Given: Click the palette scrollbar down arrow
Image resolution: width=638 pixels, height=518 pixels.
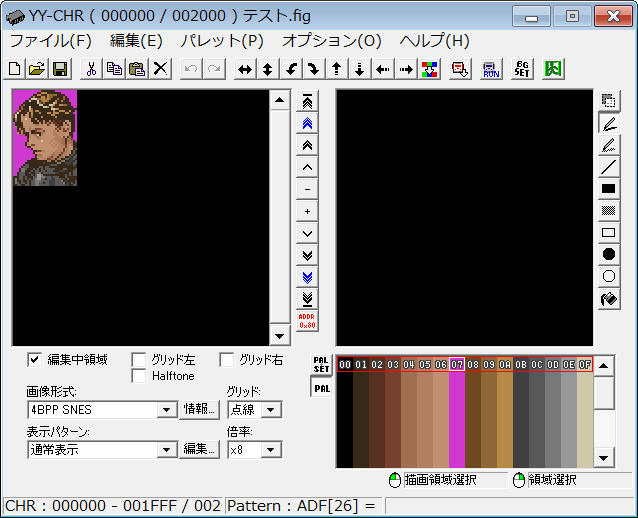Looking at the screenshot, I should tap(604, 458).
